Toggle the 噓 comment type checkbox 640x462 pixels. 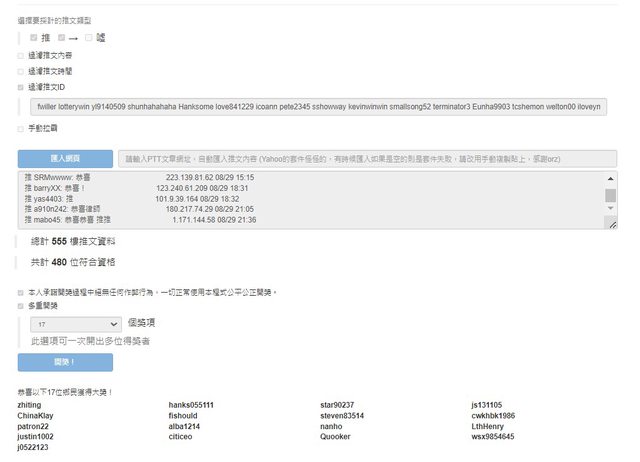point(89,38)
